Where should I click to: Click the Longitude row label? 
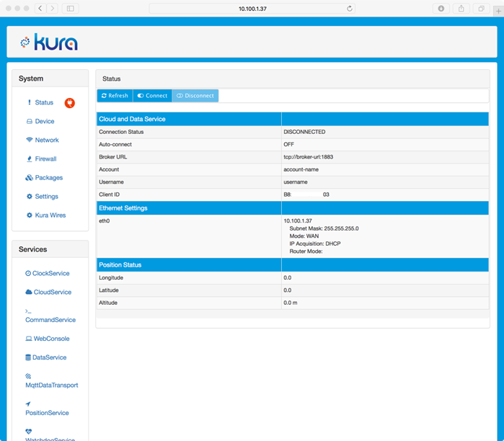[111, 278]
